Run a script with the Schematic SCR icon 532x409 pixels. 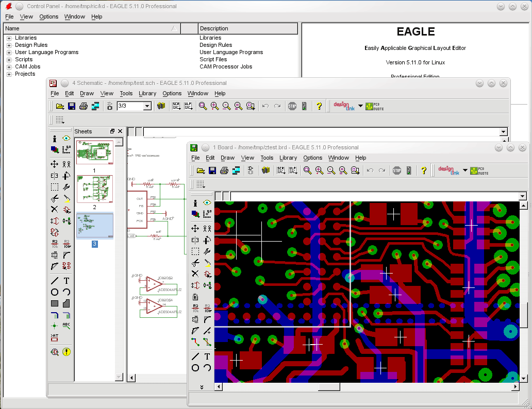tap(176, 106)
